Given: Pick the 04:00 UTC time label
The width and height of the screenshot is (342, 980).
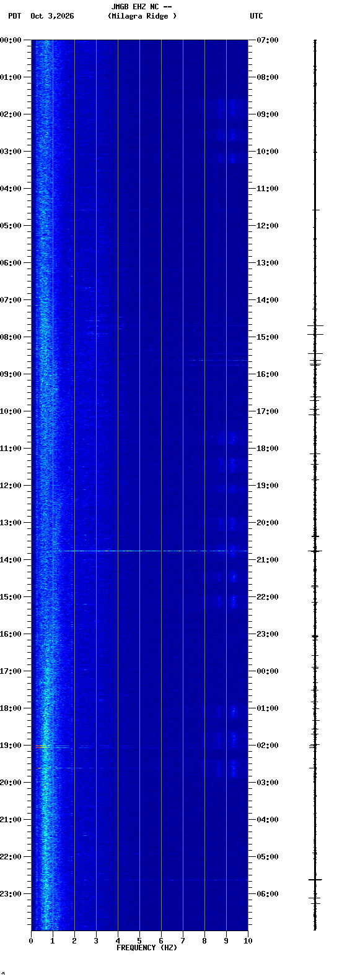Looking at the screenshot, I should pyautogui.click(x=268, y=820).
